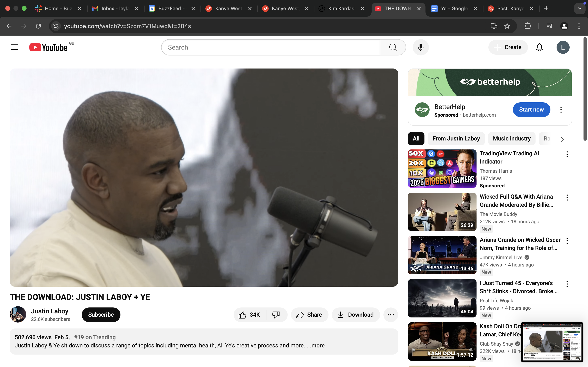Image resolution: width=588 pixels, height=367 pixels.
Task: Expand the video description with ...more
Action: point(316,345)
